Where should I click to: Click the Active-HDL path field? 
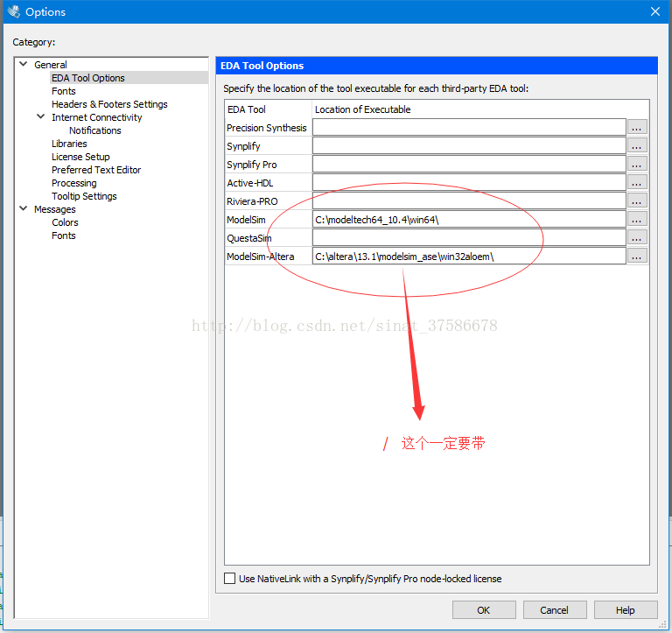469,183
